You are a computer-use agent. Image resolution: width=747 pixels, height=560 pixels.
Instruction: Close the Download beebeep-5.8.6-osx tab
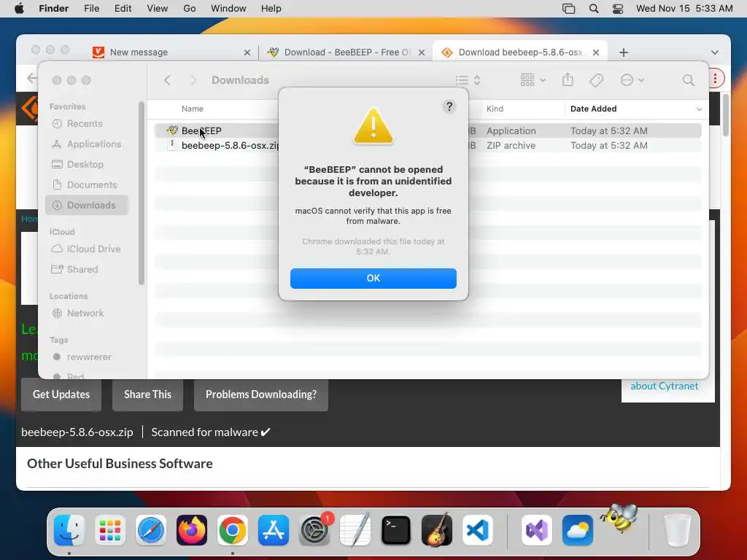[x=595, y=52]
